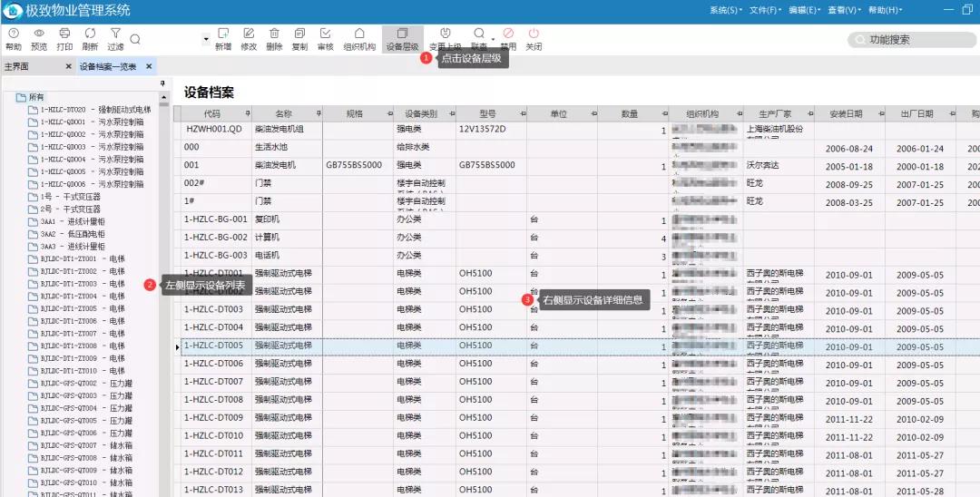
Task: Click the 2006-08-24 install date cell
Action: [x=848, y=150]
